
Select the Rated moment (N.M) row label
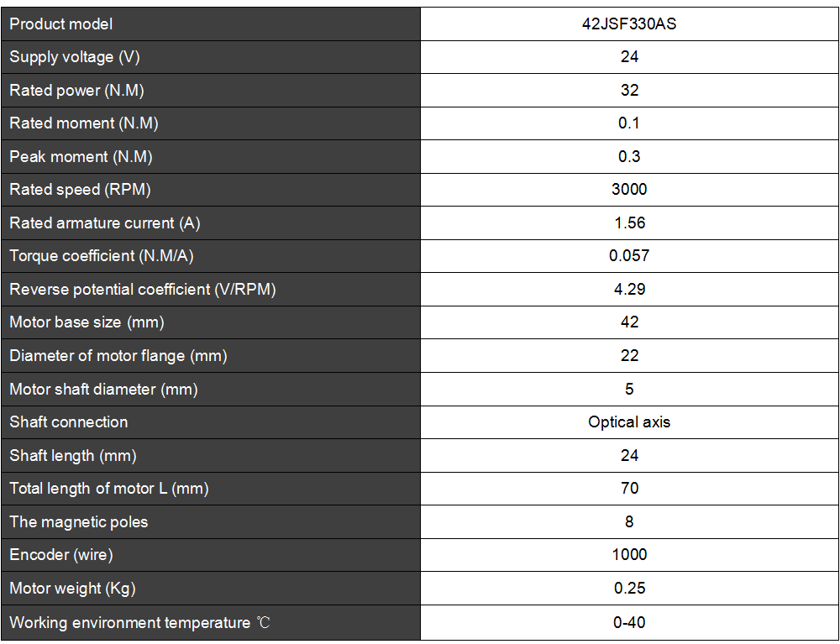(83, 123)
